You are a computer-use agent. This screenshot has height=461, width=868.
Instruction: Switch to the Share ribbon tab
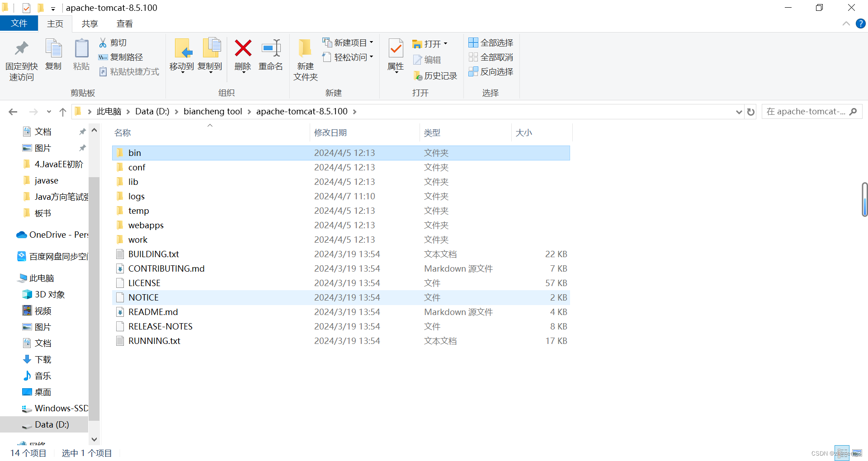click(x=90, y=24)
